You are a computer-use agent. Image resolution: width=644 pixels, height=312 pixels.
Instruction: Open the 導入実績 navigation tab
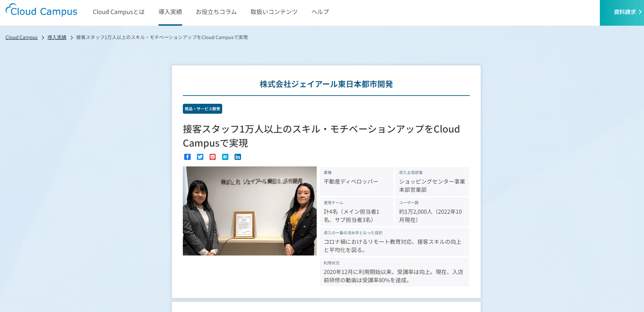coord(170,12)
